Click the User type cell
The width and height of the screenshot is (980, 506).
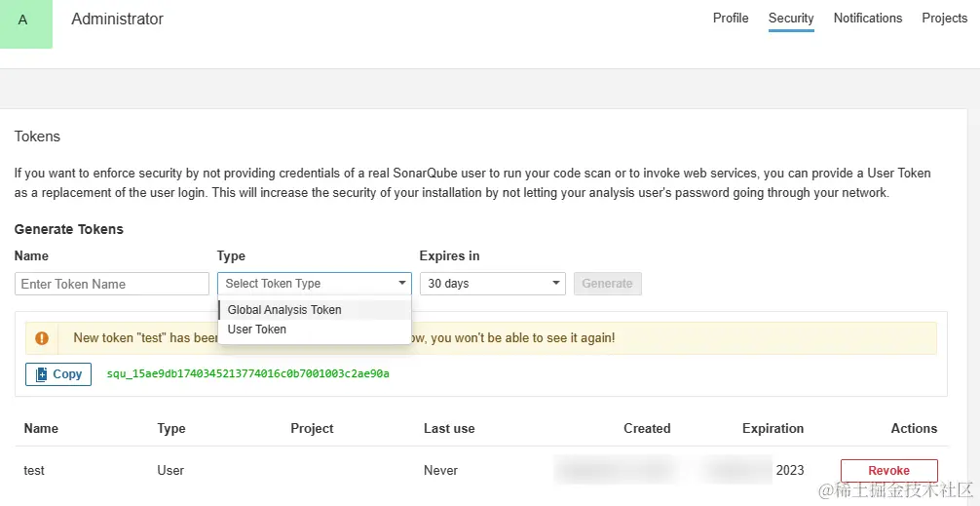[170, 470]
